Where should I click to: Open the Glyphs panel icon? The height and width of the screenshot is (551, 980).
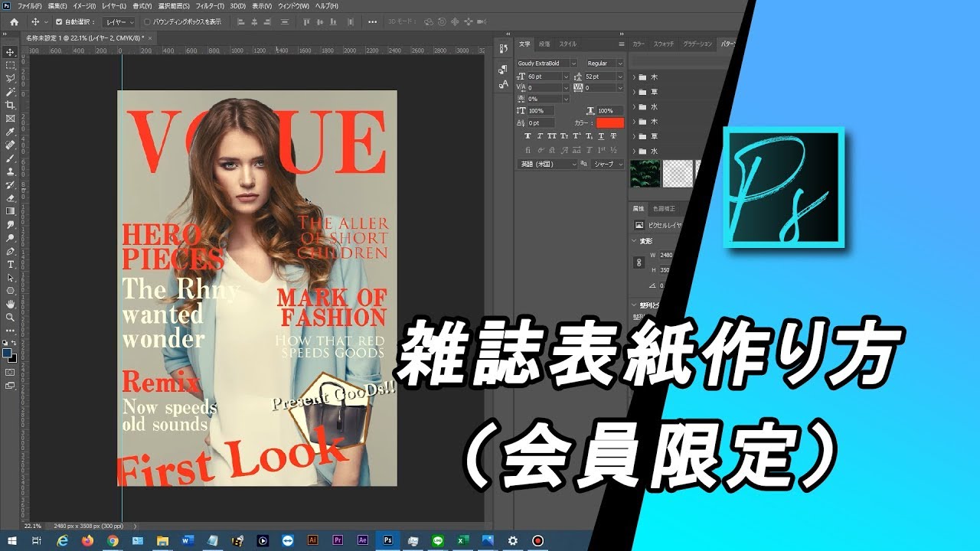(503, 85)
